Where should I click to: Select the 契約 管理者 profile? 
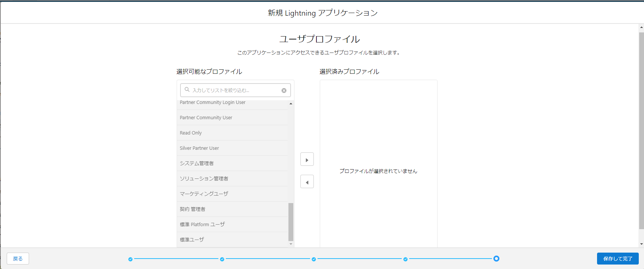pyautogui.click(x=232, y=209)
